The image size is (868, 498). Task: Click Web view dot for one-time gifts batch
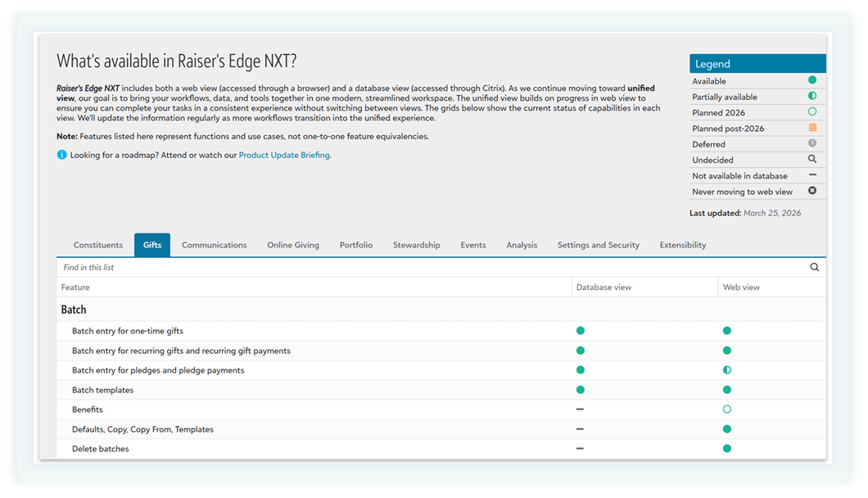pyautogui.click(x=727, y=331)
